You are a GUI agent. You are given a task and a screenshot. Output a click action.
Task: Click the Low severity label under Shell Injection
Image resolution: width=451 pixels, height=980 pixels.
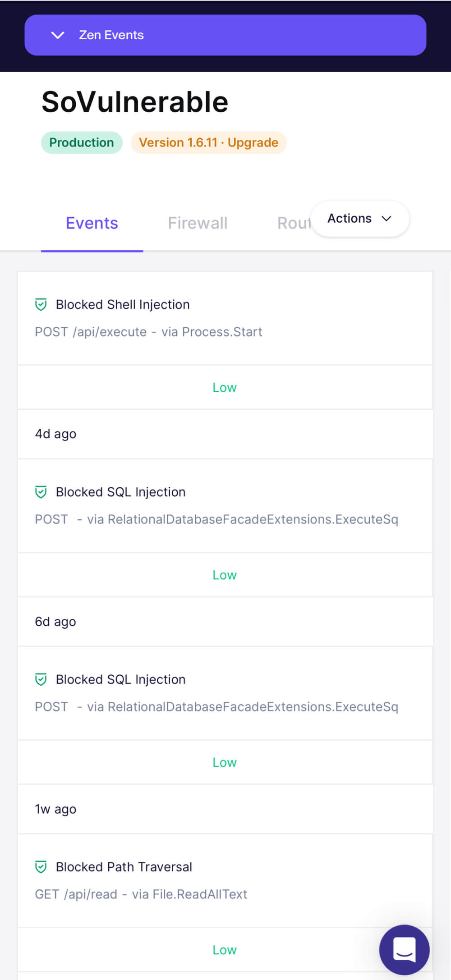pos(225,388)
